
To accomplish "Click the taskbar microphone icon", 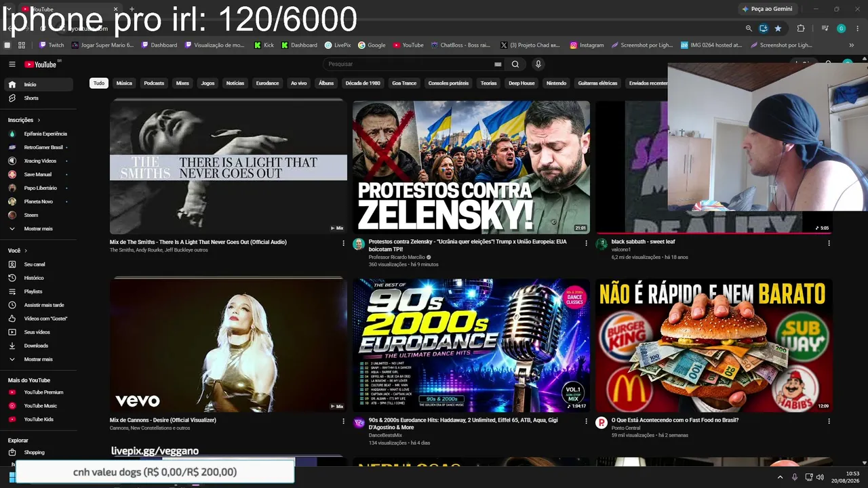I will (795, 477).
